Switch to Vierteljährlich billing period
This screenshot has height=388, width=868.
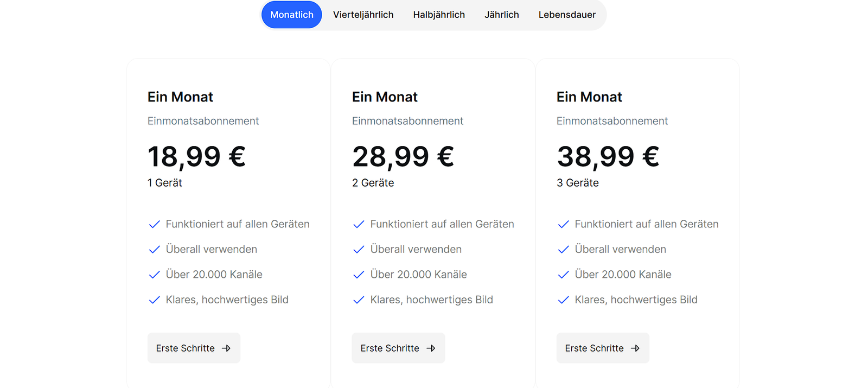click(363, 15)
